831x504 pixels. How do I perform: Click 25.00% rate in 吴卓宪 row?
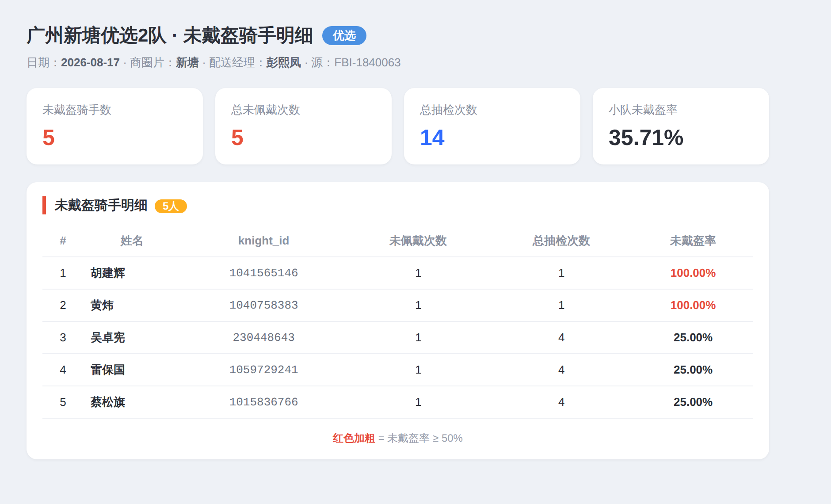point(693,338)
